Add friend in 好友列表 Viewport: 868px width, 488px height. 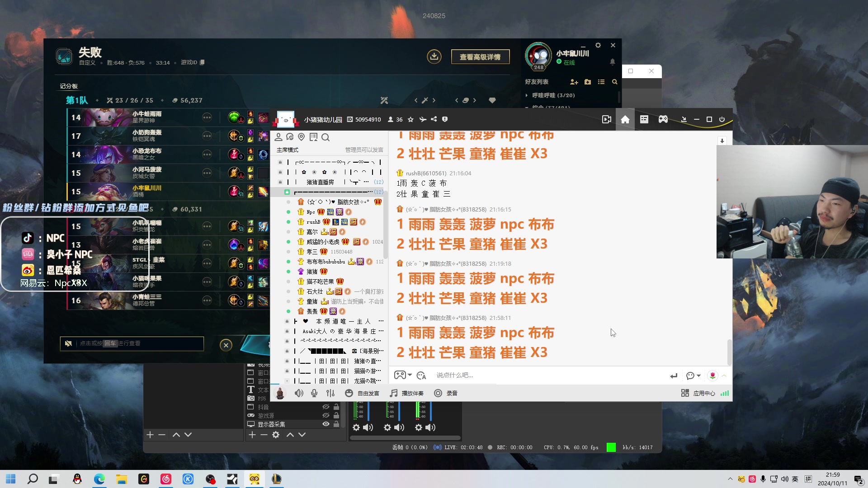point(574,82)
